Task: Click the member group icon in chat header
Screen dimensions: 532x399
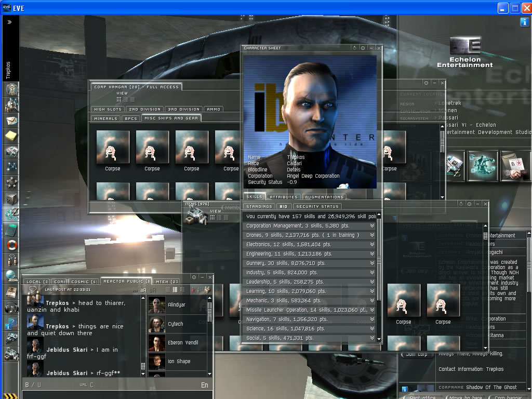Action: coord(207,290)
